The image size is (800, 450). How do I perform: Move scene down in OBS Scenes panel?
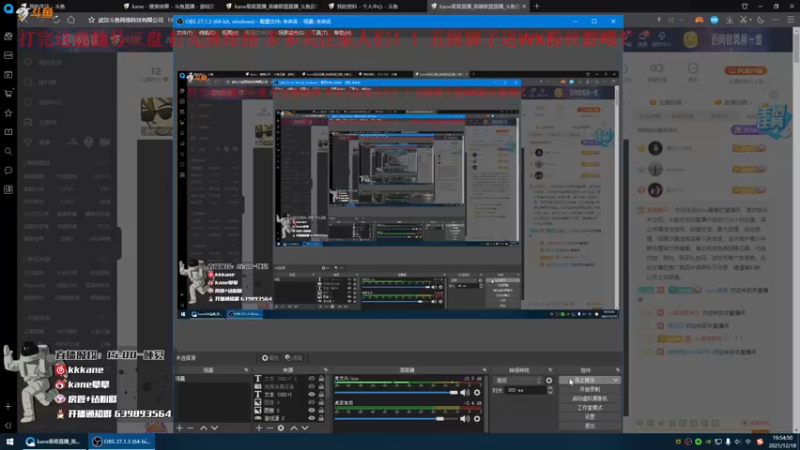(x=214, y=428)
